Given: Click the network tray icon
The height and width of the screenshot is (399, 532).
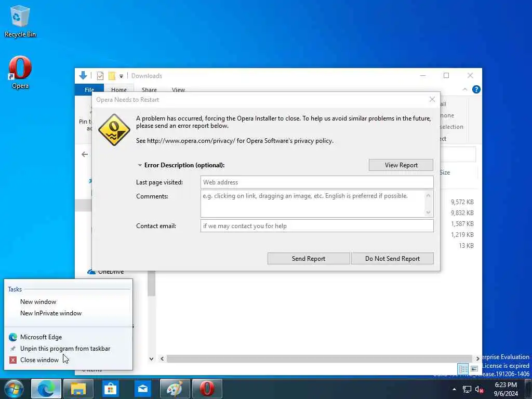Looking at the screenshot, I should click(x=467, y=390).
